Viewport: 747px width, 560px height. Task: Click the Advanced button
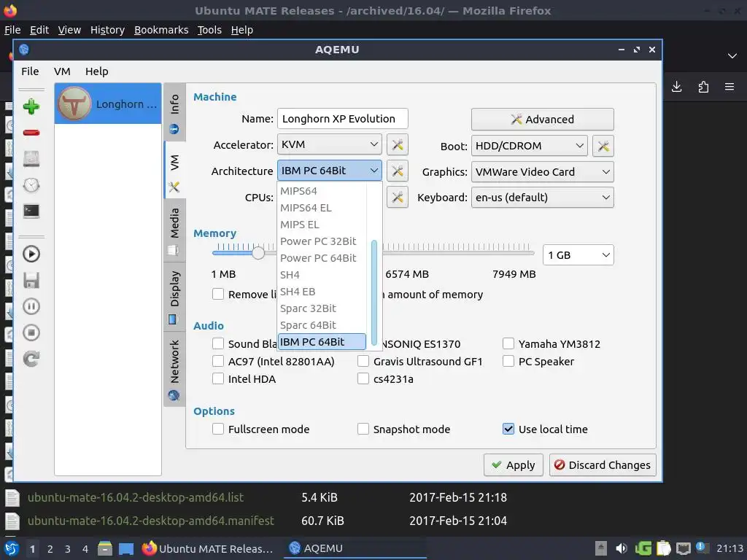[542, 119]
